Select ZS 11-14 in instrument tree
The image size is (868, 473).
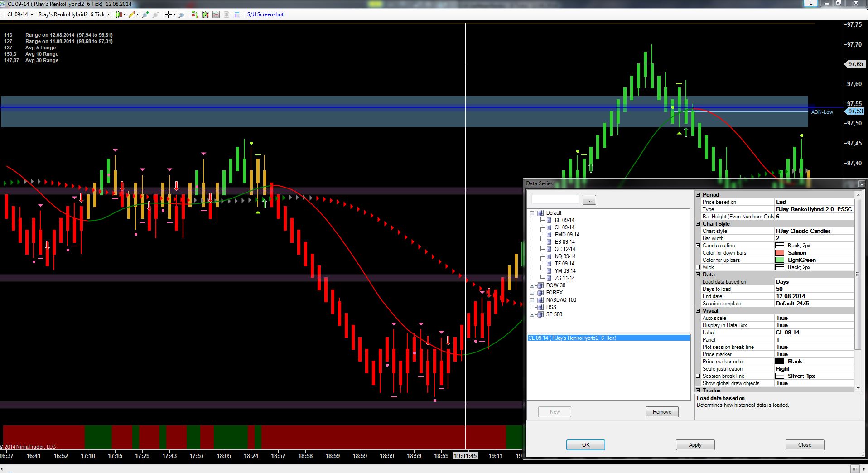[x=564, y=278]
